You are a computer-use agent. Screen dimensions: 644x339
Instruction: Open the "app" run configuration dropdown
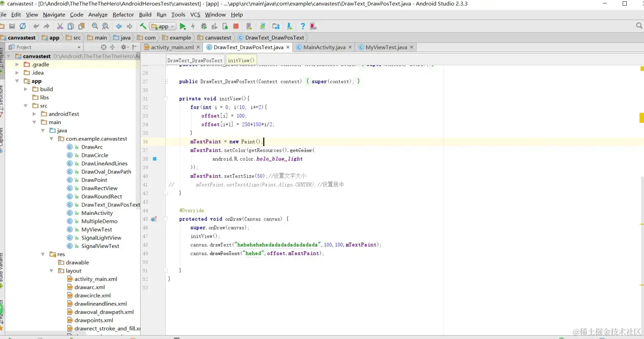tap(163, 26)
